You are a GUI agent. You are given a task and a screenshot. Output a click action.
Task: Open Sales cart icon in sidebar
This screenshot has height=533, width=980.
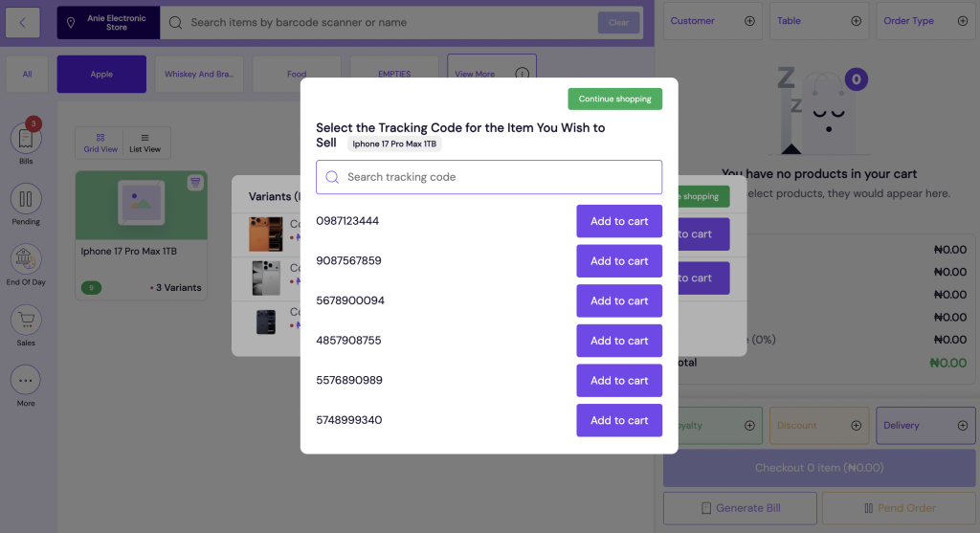pos(26,321)
